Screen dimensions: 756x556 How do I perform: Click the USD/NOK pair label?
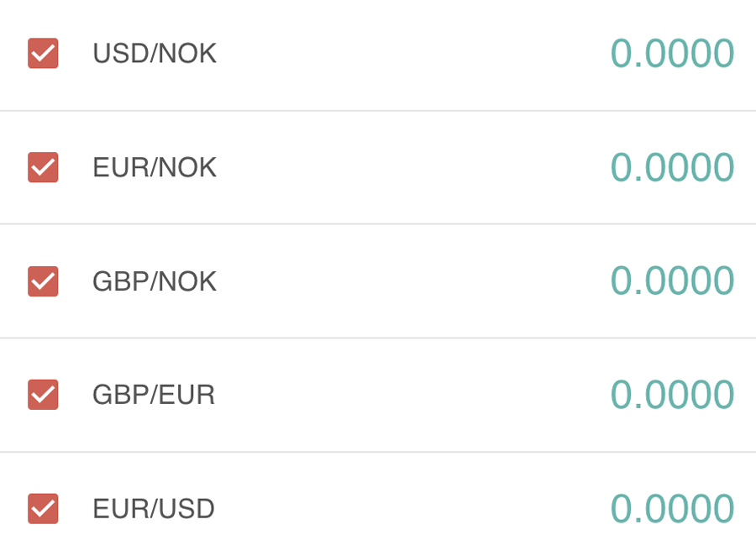(155, 54)
